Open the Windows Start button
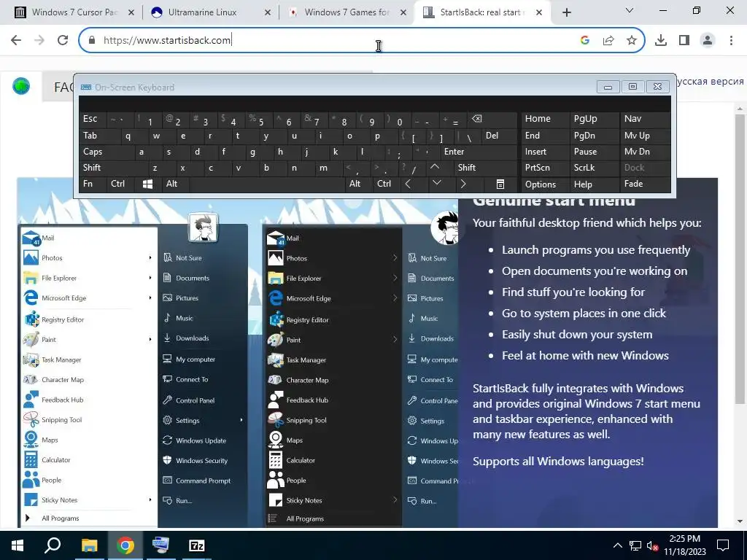The height and width of the screenshot is (560, 747). pos(18,545)
